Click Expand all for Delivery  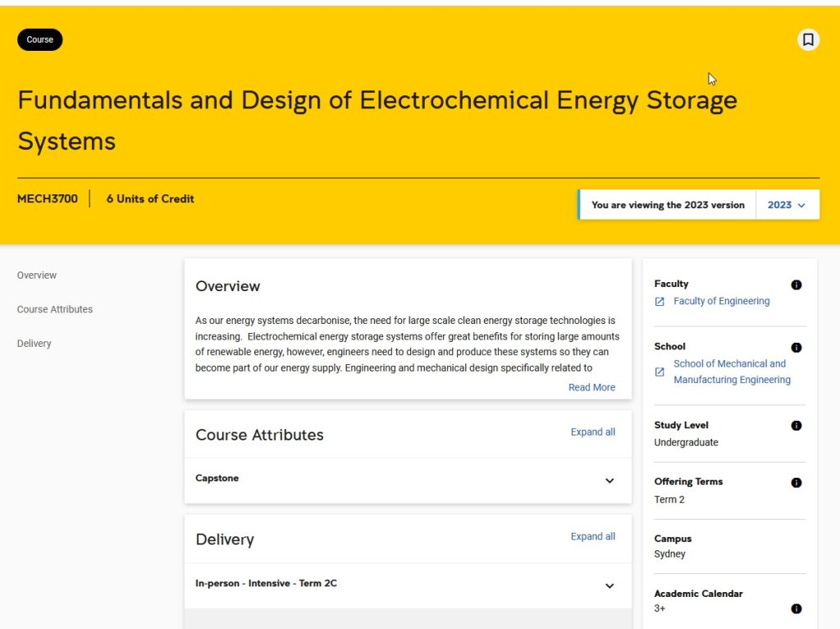click(x=592, y=536)
